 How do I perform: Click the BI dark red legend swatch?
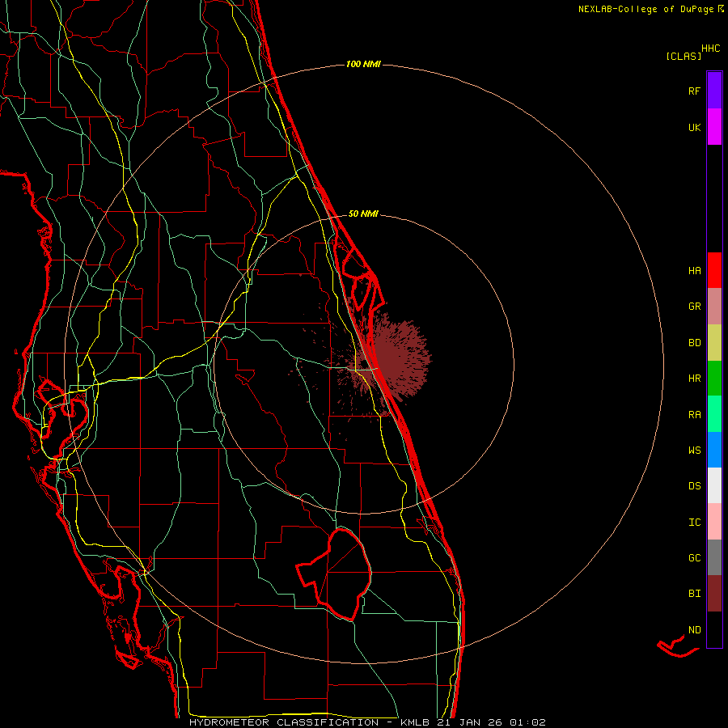click(x=714, y=594)
